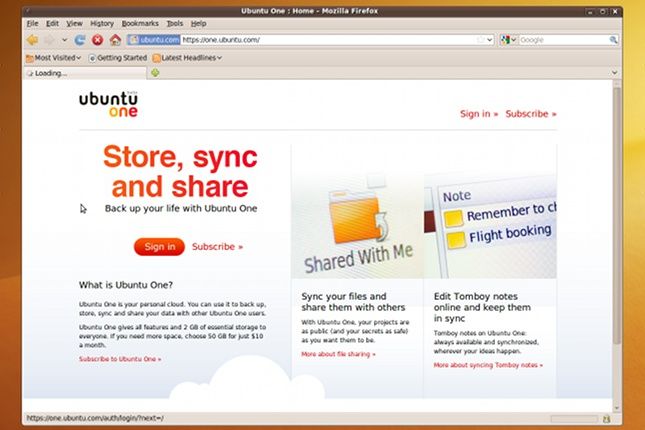This screenshot has height=430, width=645.
Task: Stop loading the page
Action: 97,40
